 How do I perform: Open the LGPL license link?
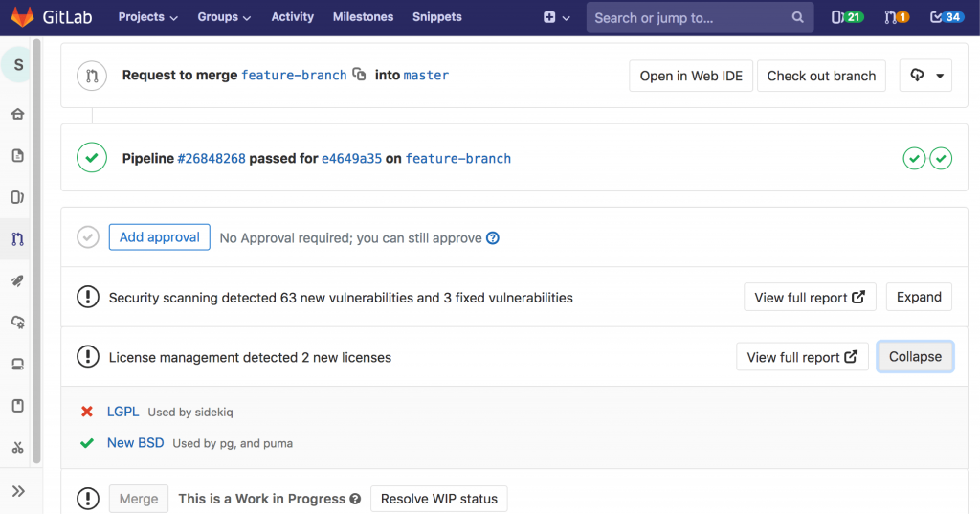pyautogui.click(x=122, y=412)
